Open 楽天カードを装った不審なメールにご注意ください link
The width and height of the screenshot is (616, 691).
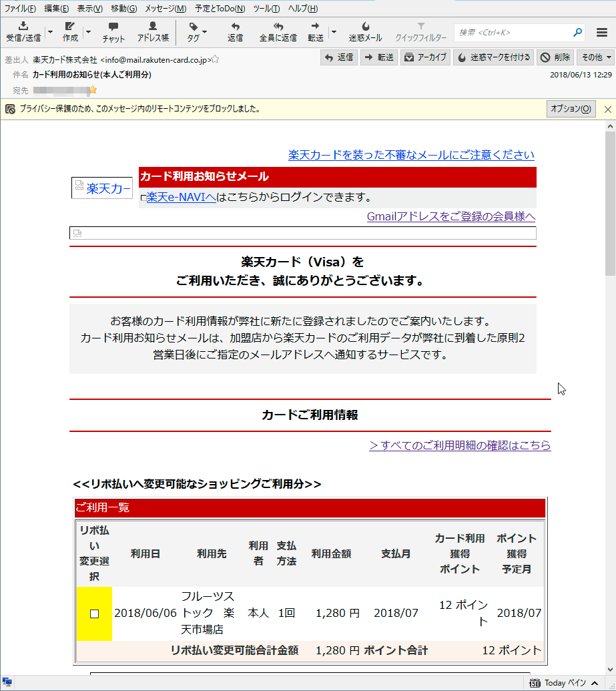(x=411, y=155)
